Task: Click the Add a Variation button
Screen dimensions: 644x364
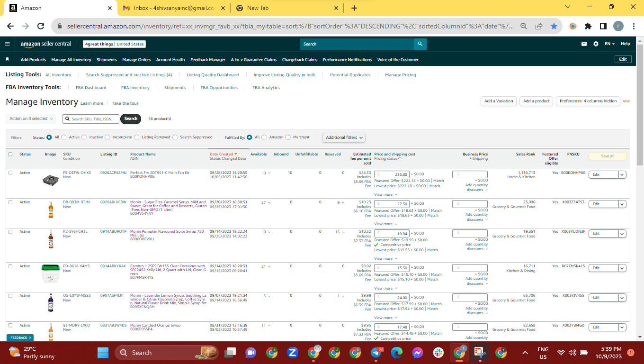Action: coord(498,101)
